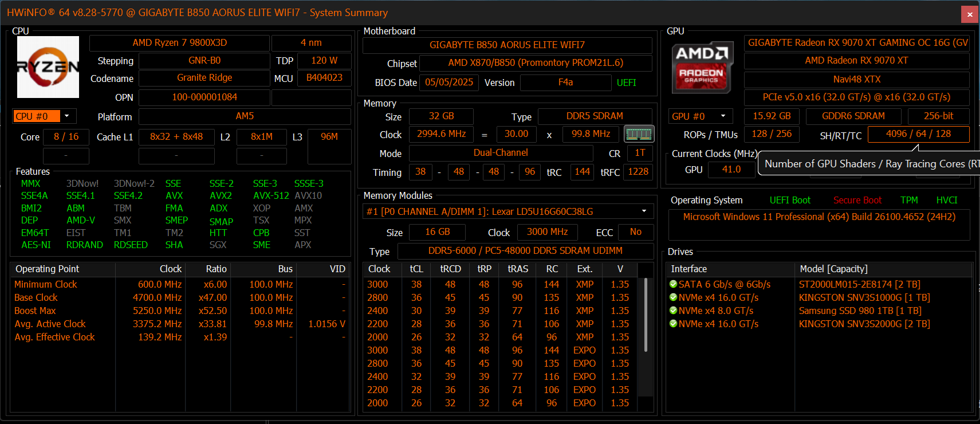Click SATA drive green status icon
Viewport: 980px width, 424px height.
point(674,284)
